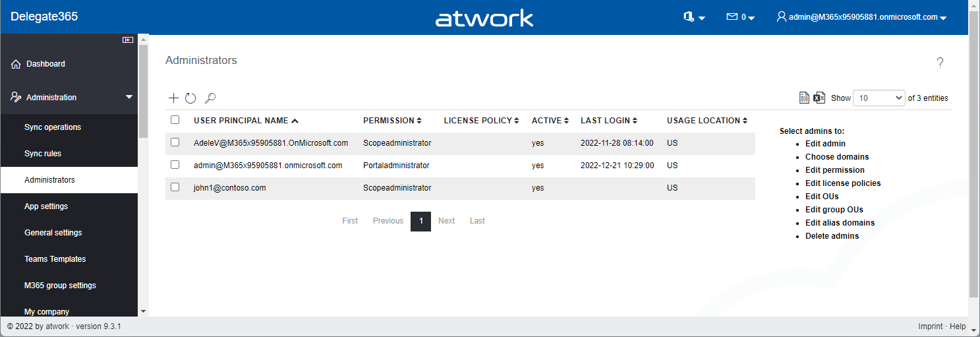Screen dimensions: 980x337
Task: Sort by Usage Location column
Action: [707, 121]
